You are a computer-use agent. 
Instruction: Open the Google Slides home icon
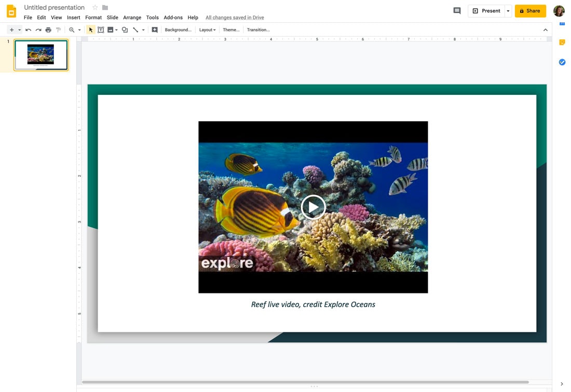click(11, 11)
